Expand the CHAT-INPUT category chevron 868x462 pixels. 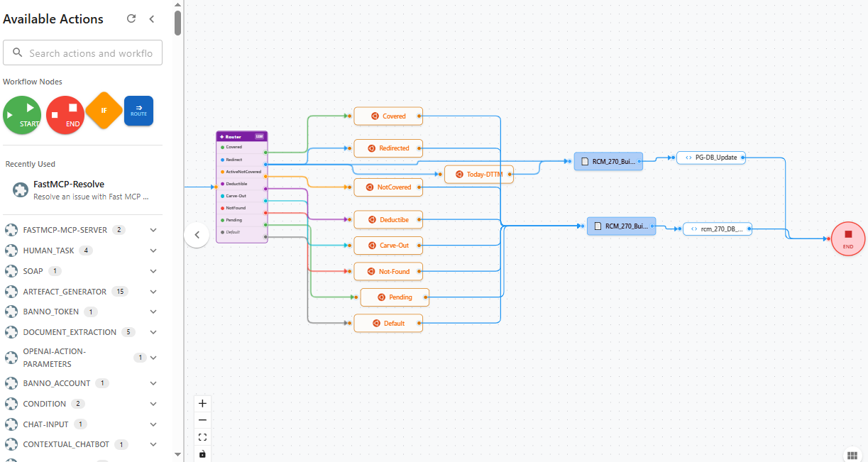pos(153,424)
